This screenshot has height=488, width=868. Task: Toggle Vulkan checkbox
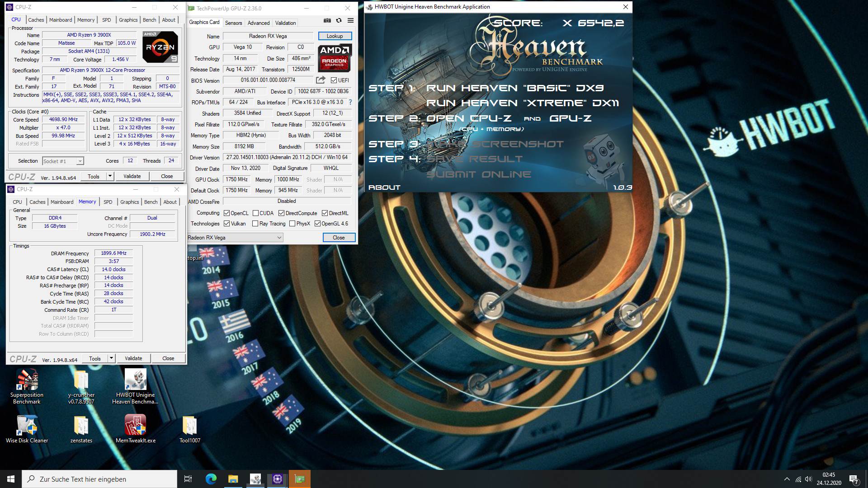pyautogui.click(x=226, y=224)
